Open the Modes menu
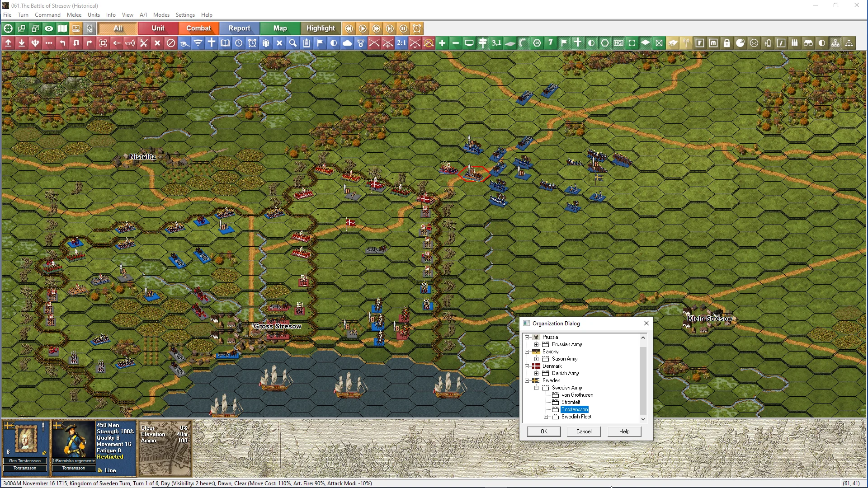This screenshot has width=868, height=488. tap(161, 14)
